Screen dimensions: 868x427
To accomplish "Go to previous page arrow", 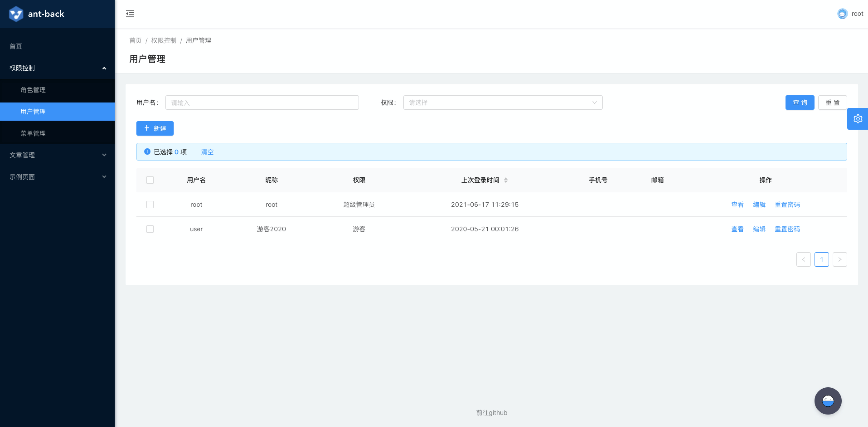I will tap(803, 259).
